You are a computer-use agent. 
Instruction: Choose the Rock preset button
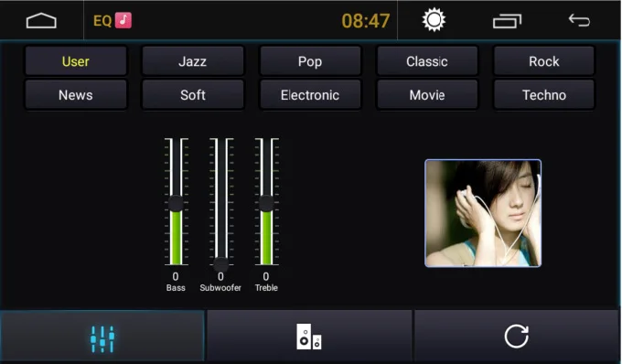coord(544,61)
